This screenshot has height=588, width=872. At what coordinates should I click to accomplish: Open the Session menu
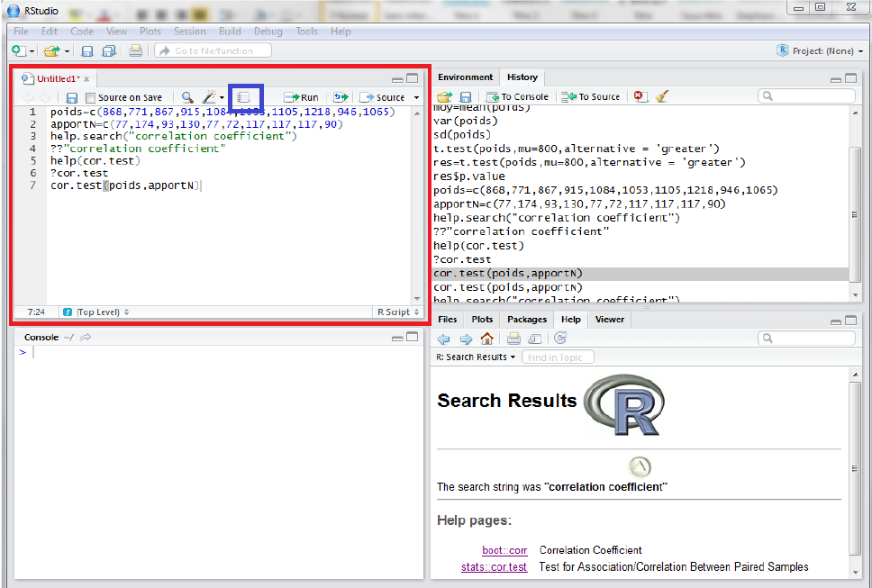click(190, 32)
